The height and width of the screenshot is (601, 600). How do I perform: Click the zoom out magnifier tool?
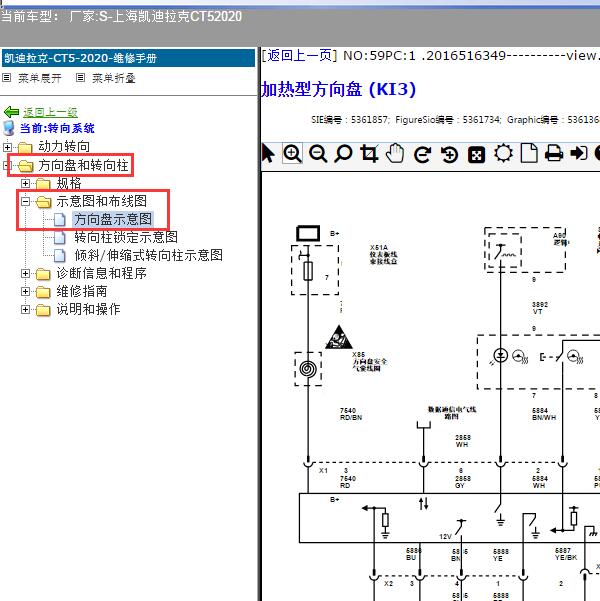coord(318,154)
